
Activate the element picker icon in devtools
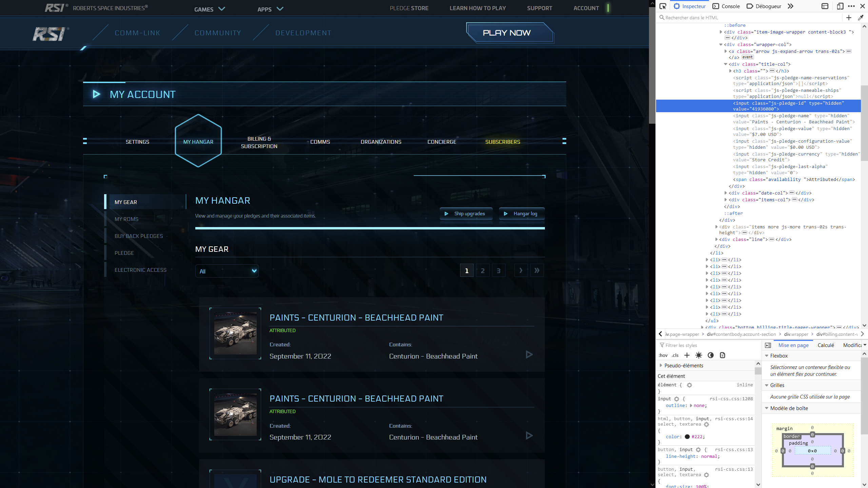tap(663, 6)
